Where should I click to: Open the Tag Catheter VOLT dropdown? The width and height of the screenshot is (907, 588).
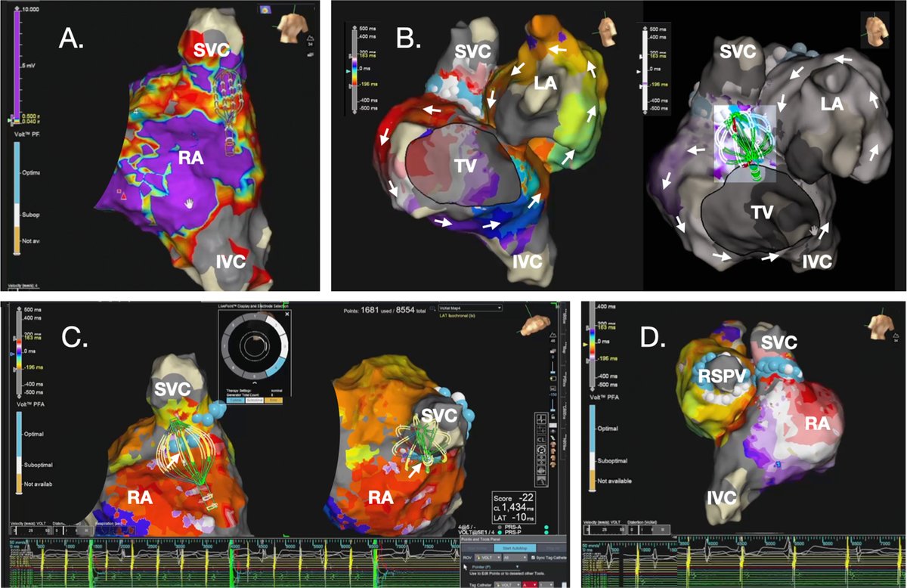[507, 585]
